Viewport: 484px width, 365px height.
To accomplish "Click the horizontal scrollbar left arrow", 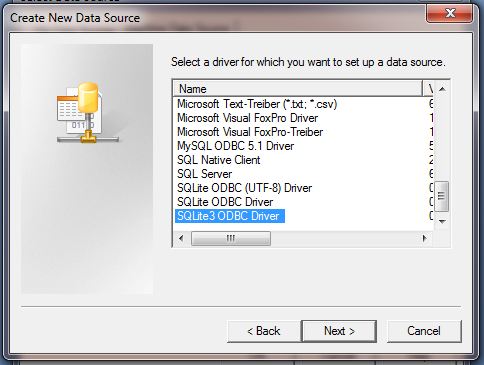I will [181, 238].
